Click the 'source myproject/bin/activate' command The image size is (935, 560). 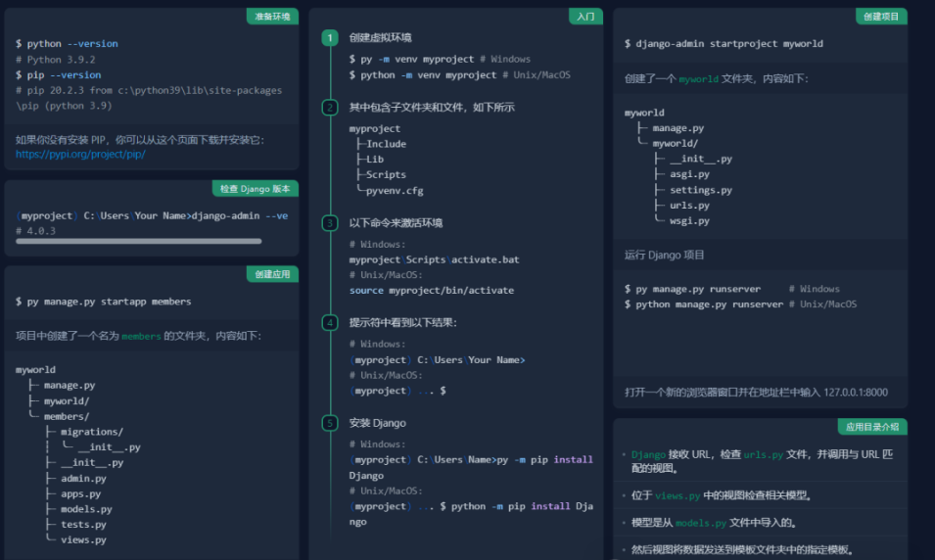point(432,291)
